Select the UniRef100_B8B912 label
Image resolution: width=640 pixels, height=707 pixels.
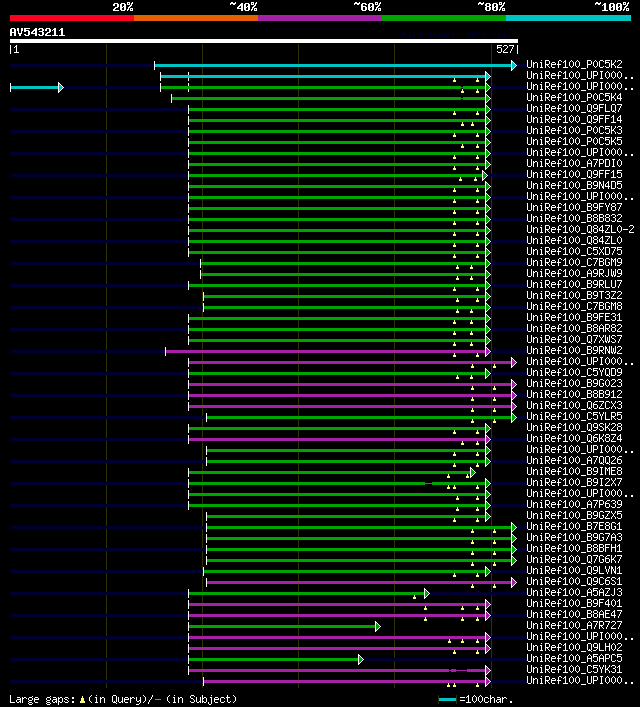574,394
